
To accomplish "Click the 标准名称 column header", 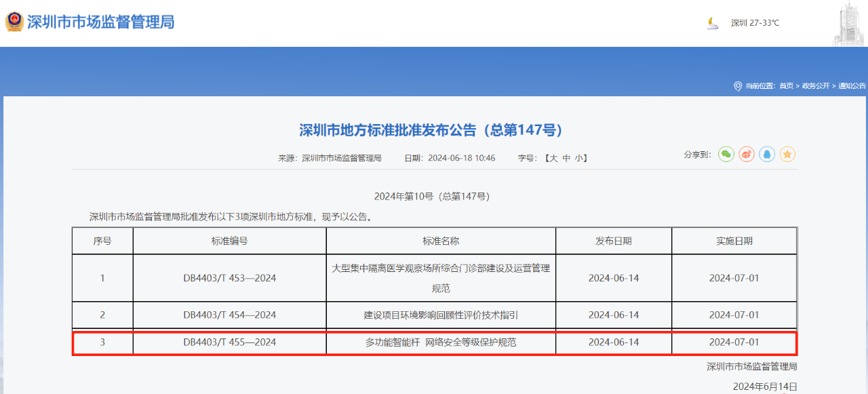I will click(441, 241).
